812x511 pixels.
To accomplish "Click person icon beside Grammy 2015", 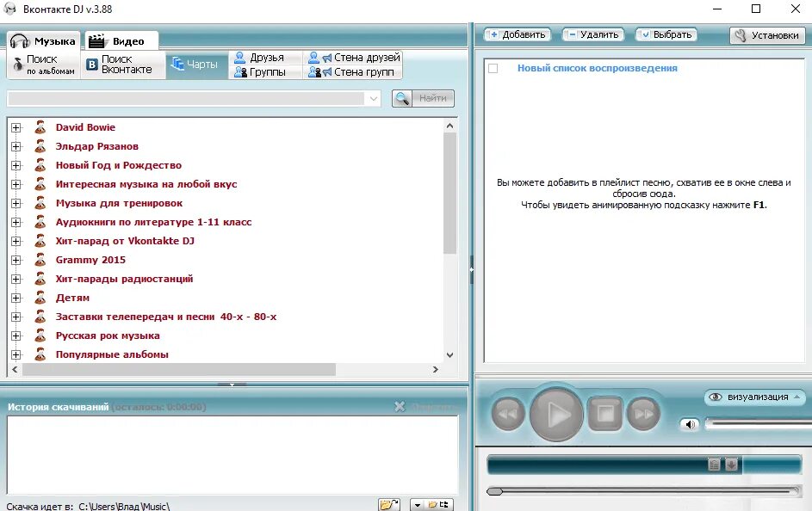I will [x=40, y=260].
